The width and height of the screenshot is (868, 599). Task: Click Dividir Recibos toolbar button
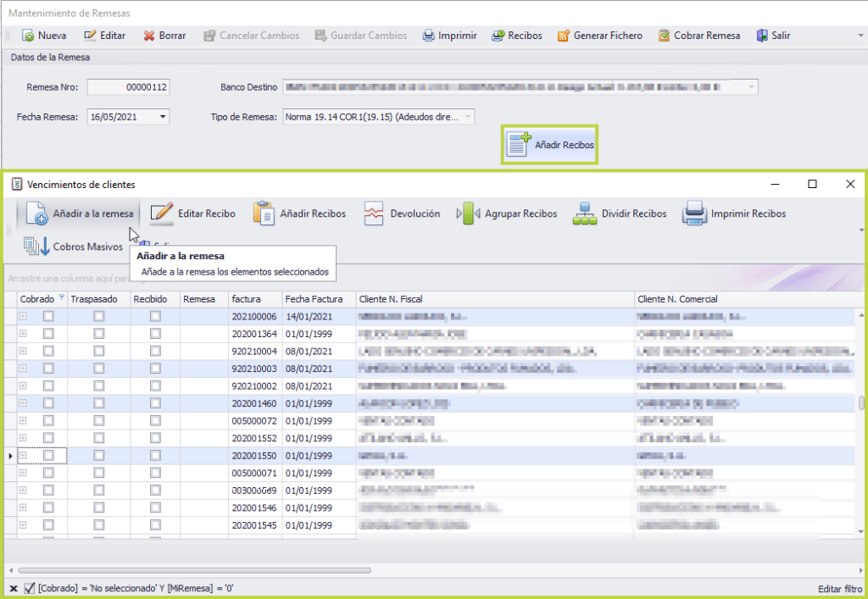pos(620,214)
